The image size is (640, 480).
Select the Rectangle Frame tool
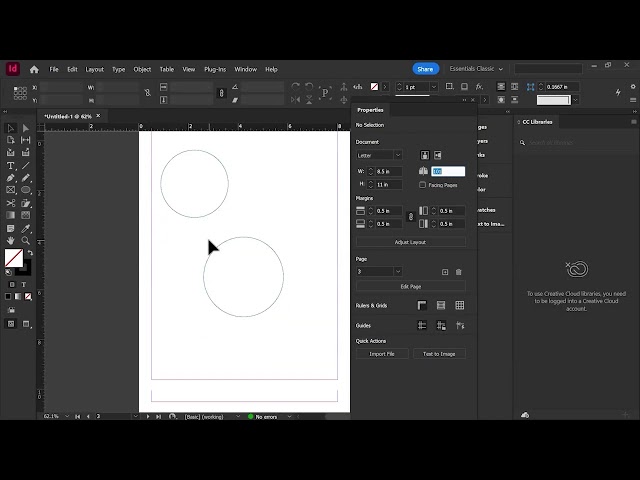coord(11,190)
